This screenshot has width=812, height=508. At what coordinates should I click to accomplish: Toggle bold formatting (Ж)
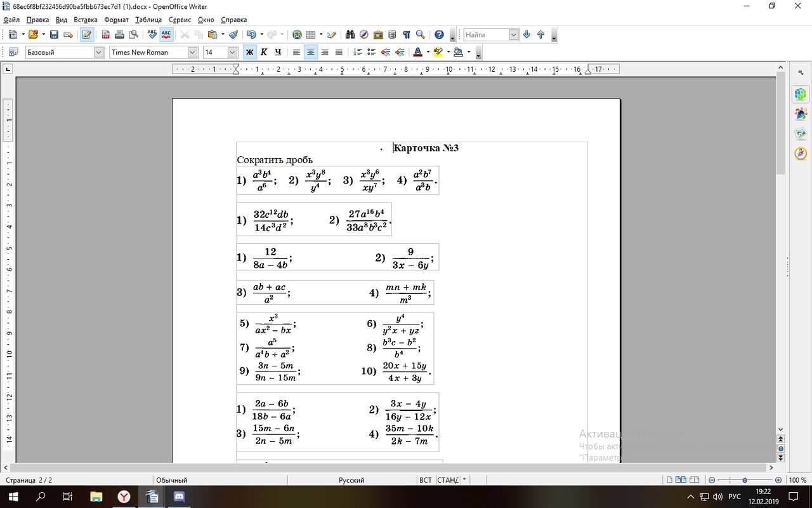click(250, 52)
